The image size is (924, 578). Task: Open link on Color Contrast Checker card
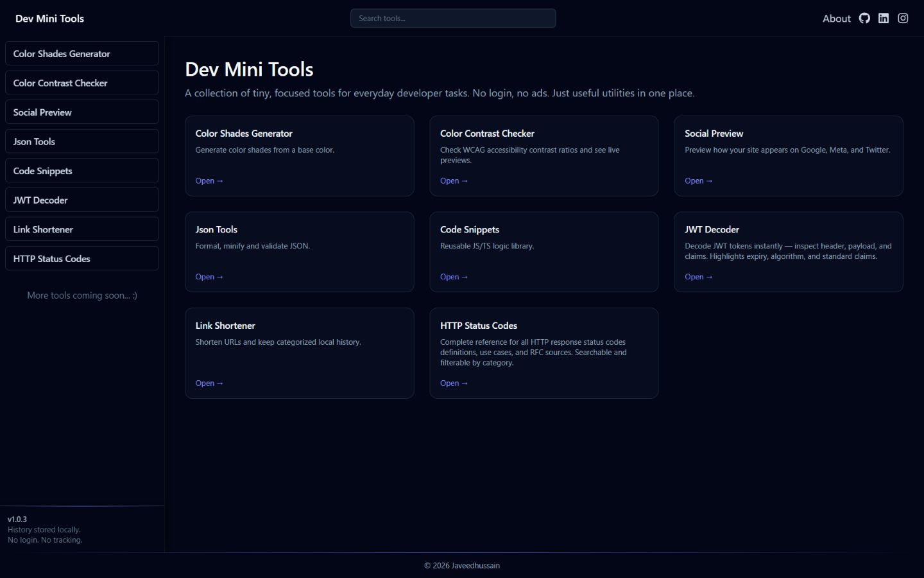(454, 181)
